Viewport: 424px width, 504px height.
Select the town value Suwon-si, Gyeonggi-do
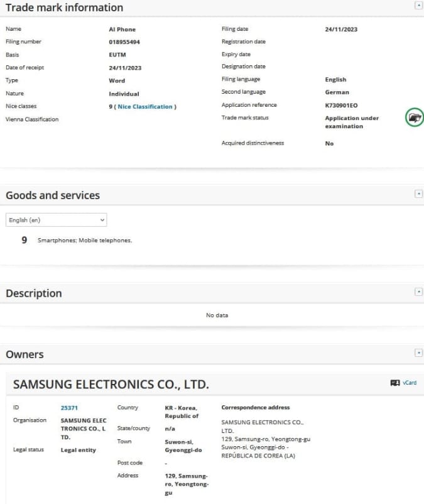pyautogui.click(x=183, y=446)
